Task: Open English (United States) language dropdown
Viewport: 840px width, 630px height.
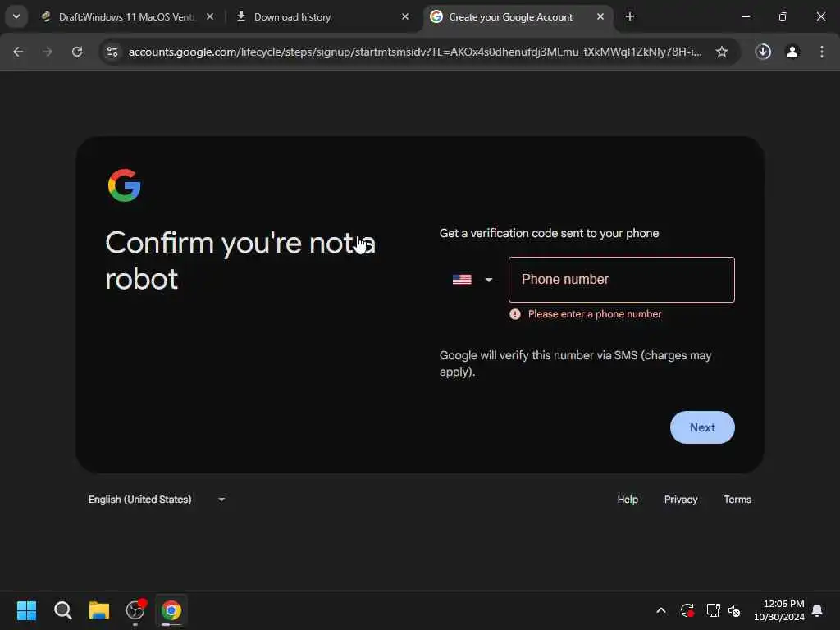Action: coord(157,500)
